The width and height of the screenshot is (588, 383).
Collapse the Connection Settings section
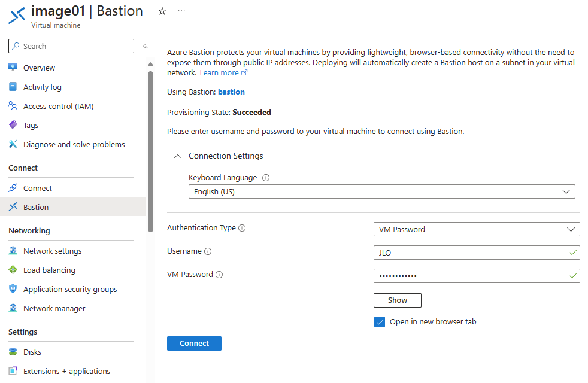[178, 156]
